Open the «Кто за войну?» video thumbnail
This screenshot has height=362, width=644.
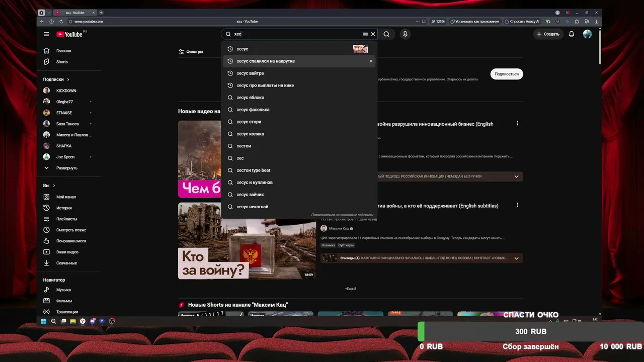click(x=247, y=241)
